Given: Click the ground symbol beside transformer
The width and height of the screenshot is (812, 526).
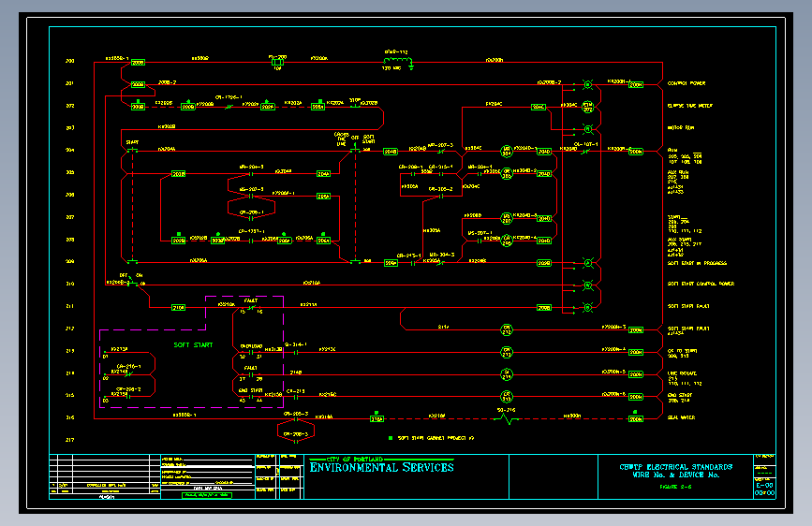Looking at the screenshot, I should [411, 66].
